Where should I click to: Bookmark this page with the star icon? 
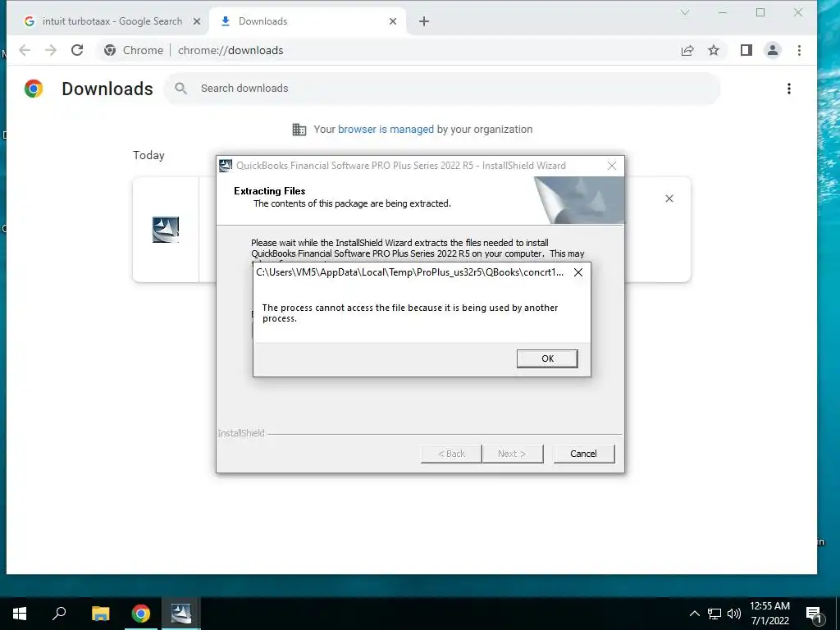(x=714, y=50)
